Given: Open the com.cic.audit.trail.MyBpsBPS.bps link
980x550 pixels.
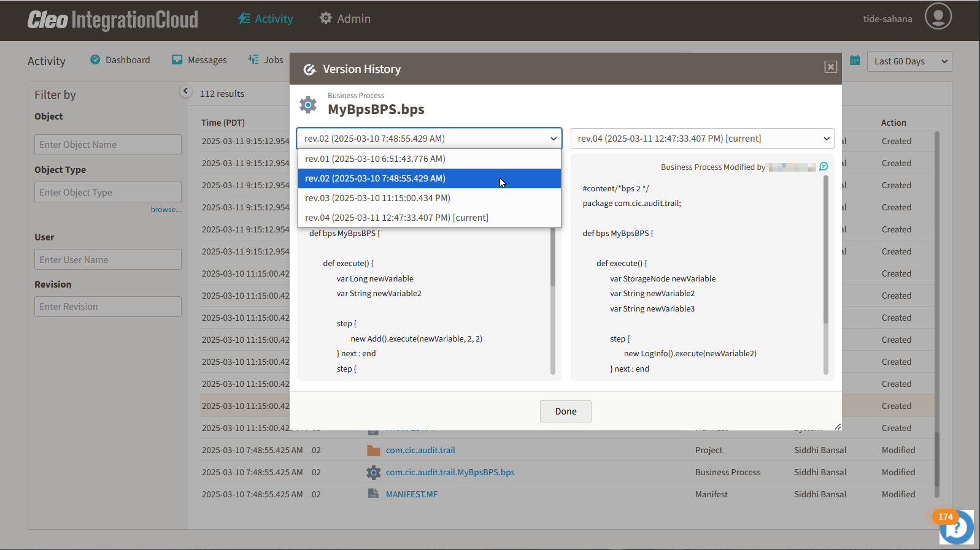Looking at the screenshot, I should click(x=450, y=472).
